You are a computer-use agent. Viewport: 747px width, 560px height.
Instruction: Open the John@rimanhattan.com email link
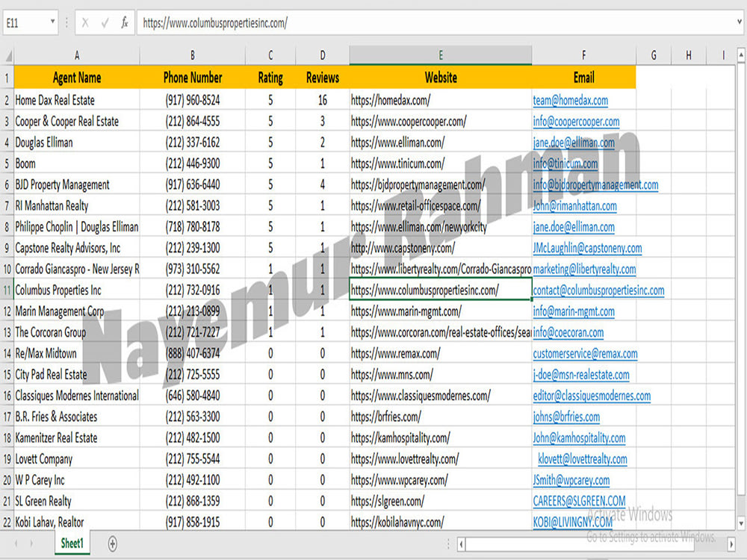[574, 206]
